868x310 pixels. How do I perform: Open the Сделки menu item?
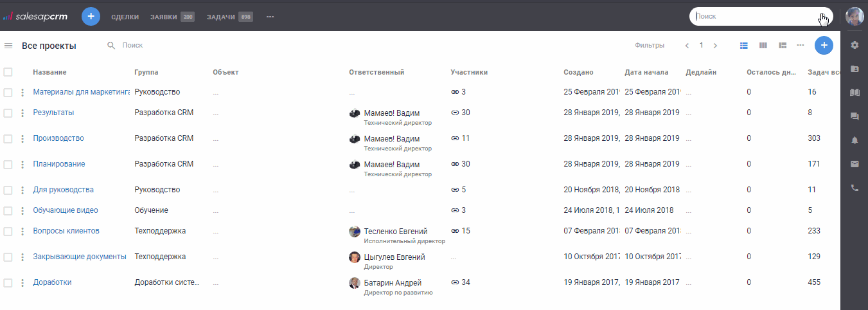[x=125, y=17]
